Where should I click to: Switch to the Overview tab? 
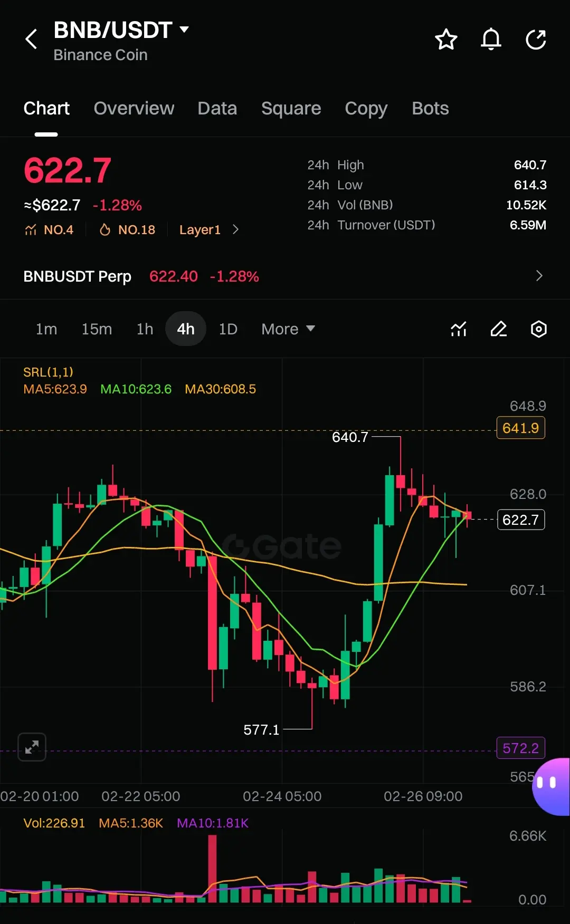[x=134, y=108]
